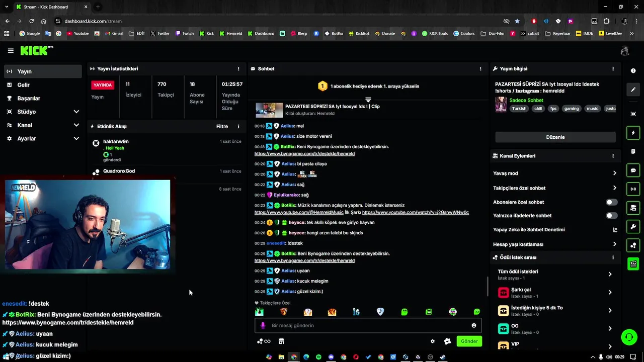This screenshot has width=644, height=362.
Task: Expand Şarkı çal reward requests
Action: 555,293
